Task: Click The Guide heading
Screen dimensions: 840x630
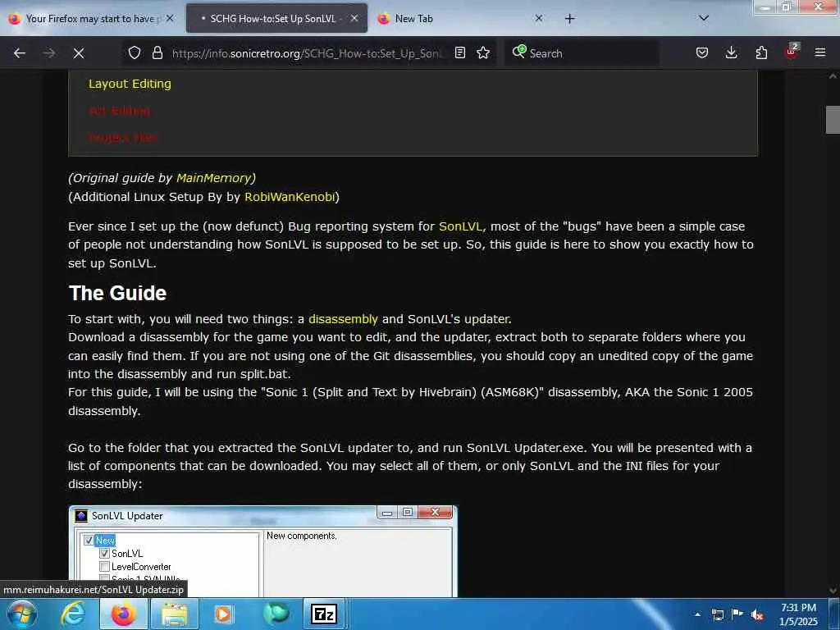Action: 117,293
